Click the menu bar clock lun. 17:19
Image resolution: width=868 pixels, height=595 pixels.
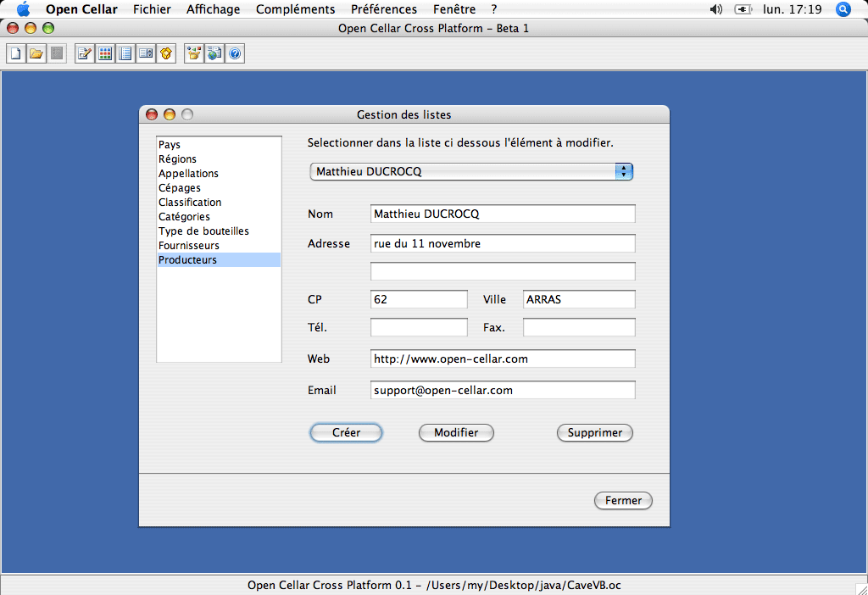click(x=793, y=9)
